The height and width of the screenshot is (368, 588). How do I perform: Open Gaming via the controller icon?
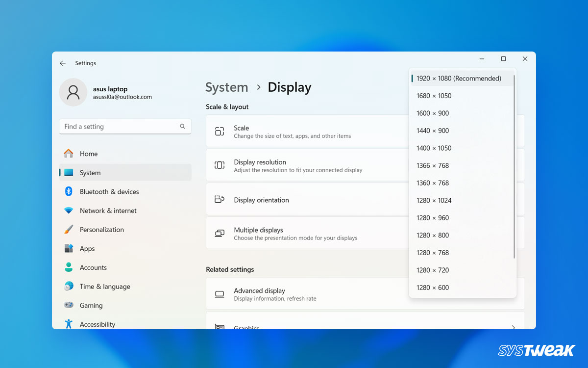[69, 305]
